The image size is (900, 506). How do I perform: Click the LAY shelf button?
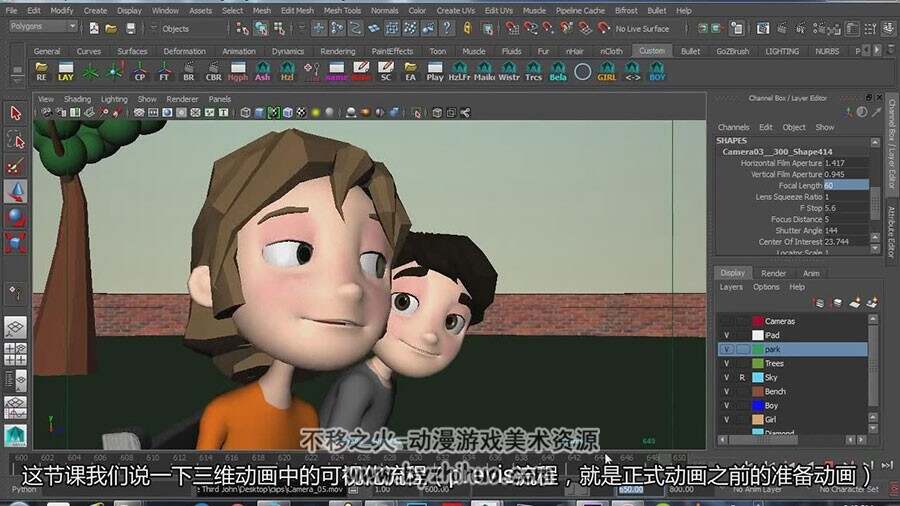tap(65, 72)
